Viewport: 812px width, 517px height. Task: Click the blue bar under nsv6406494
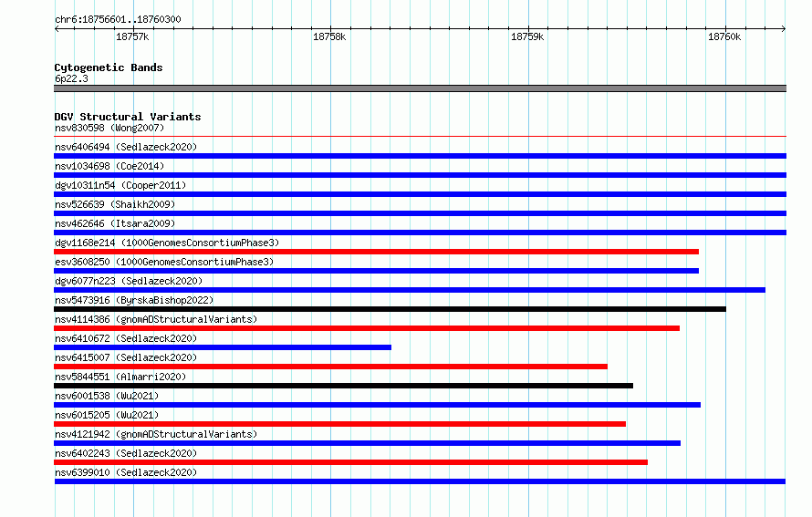pyautogui.click(x=420, y=156)
